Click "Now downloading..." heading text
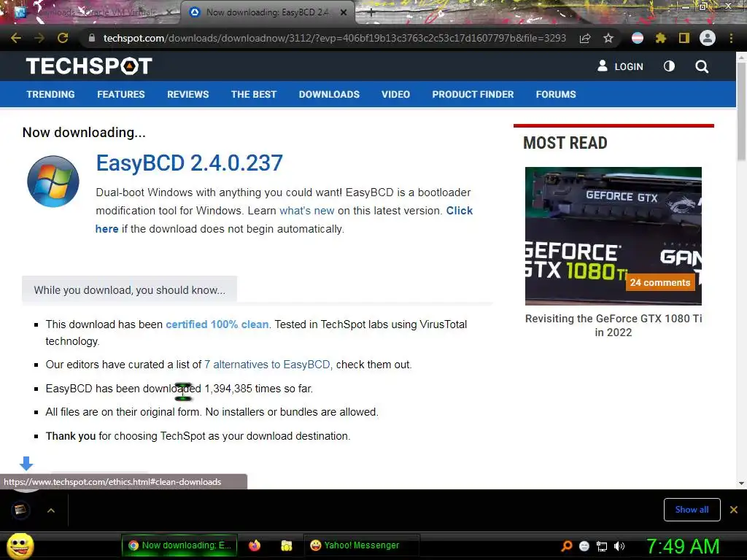 point(84,133)
